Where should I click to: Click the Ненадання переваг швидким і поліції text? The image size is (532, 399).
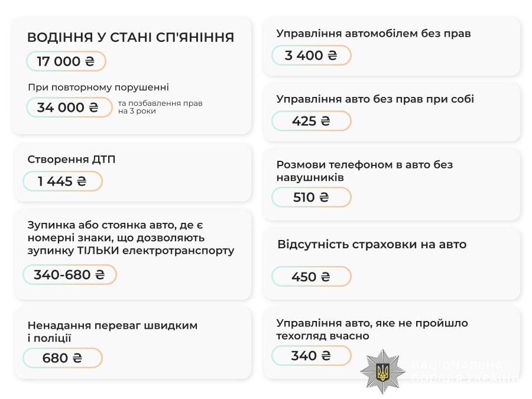(x=112, y=332)
